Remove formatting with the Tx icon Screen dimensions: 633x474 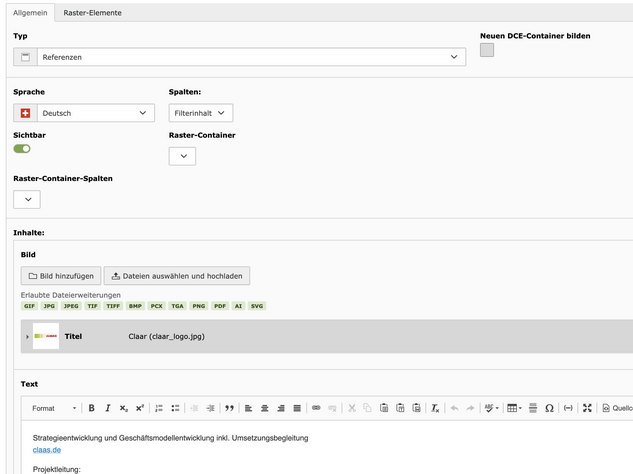(435, 408)
